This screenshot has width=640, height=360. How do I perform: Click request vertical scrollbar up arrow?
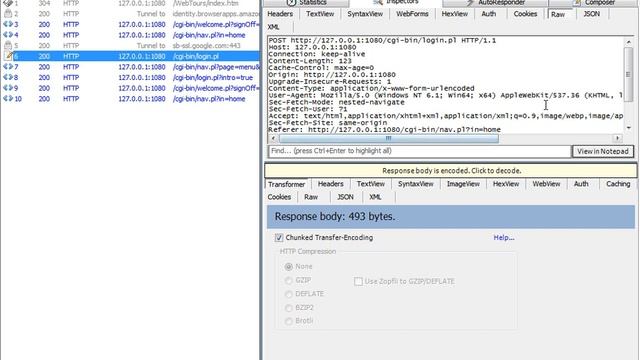(x=629, y=42)
